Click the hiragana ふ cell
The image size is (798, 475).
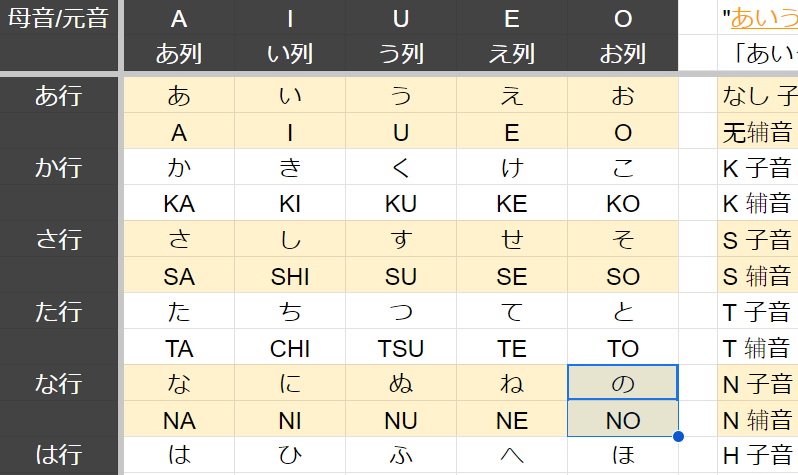[401, 455]
